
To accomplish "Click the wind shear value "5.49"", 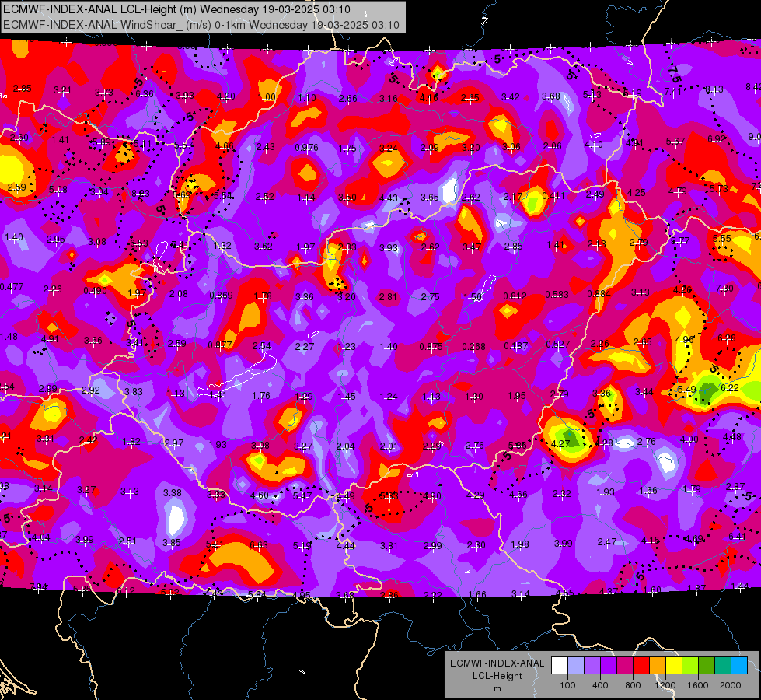I will tap(686, 389).
